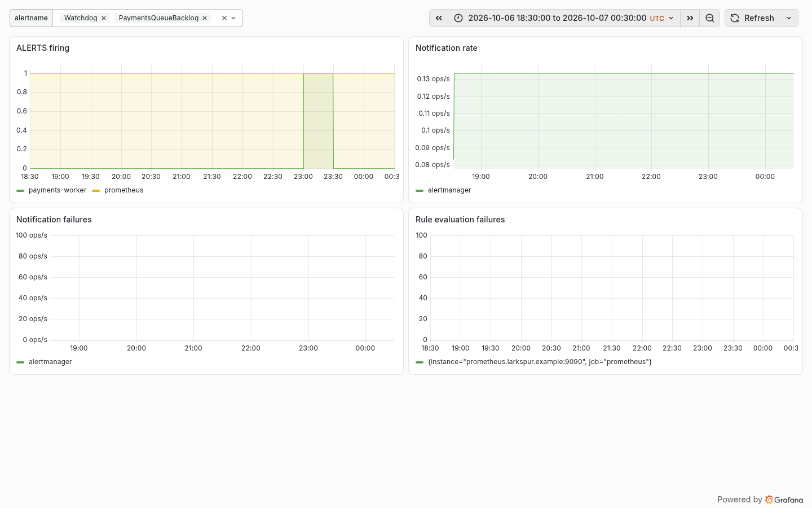This screenshot has width=812, height=508.
Task: Open the Notification rate panel title
Action: point(447,48)
